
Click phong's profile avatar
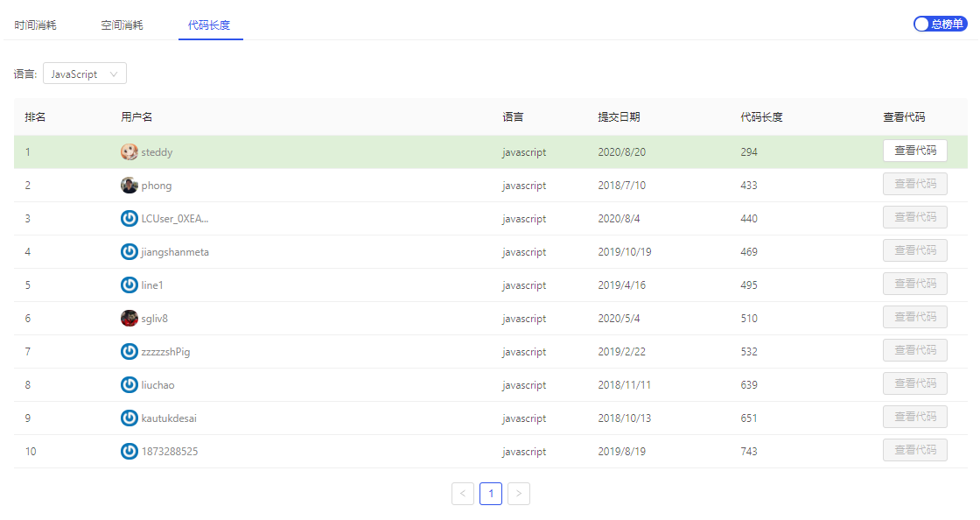click(129, 185)
